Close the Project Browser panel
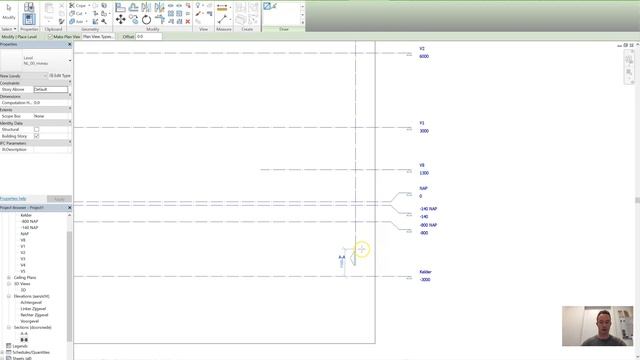Viewport: 640px width, 360px height. pyautogui.click(x=69, y=208)
